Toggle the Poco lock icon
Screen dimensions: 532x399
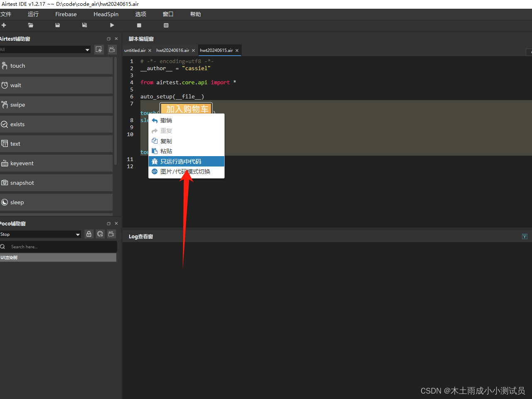tap(89, 234)
